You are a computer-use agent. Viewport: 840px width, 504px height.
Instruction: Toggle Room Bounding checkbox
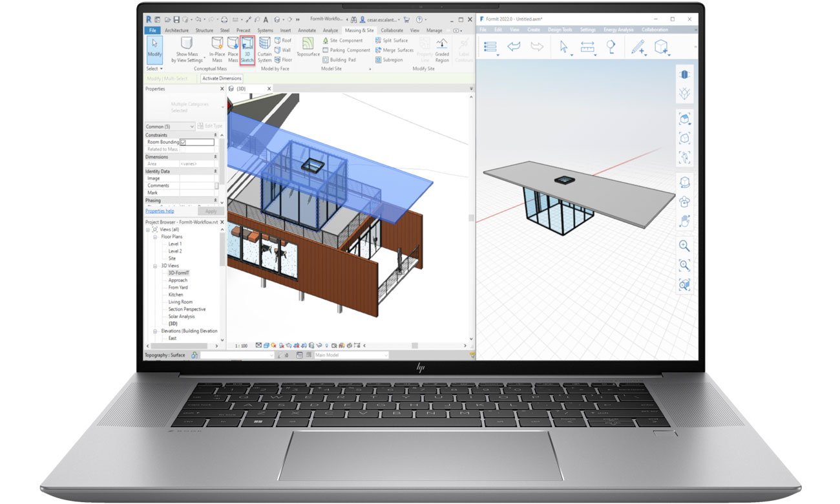pyautogui.click(x=183, y=142)
